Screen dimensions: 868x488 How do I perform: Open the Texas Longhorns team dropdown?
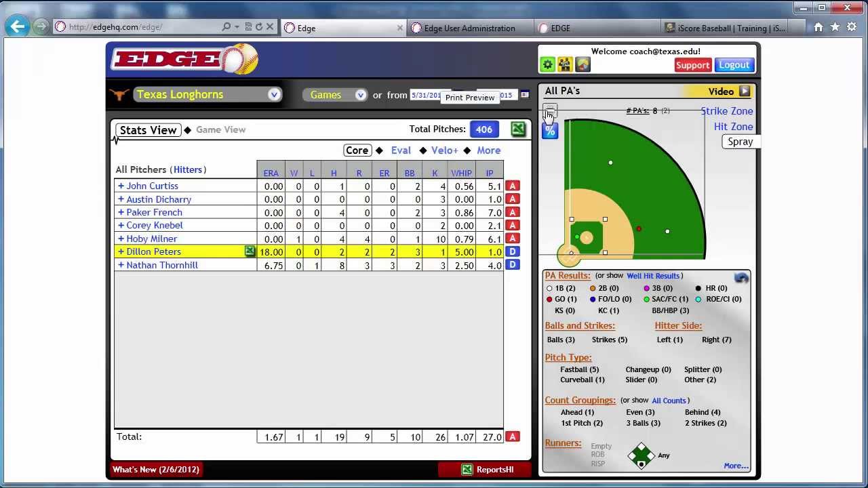tap(208, 94)
